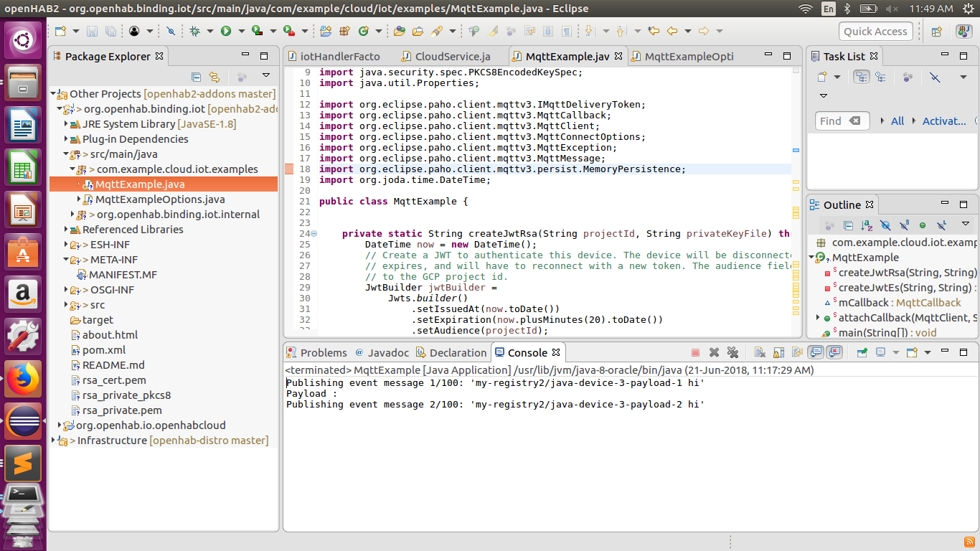The height and width of the screenshot is (551, 980).
Task: Click the Search flashlight toolbar icon
Action: coord(436,31)
